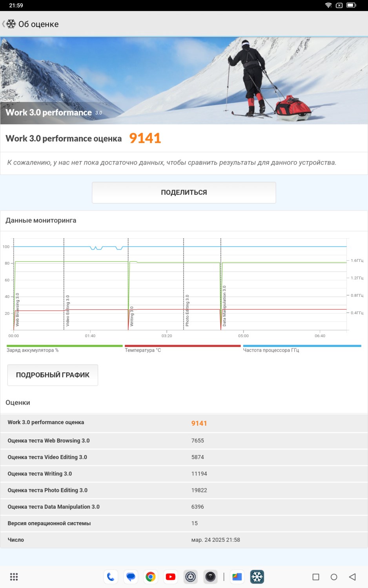Tap the square Recents navigation button
This screenshot has height=588, width=368.
(x=316, y=577)
